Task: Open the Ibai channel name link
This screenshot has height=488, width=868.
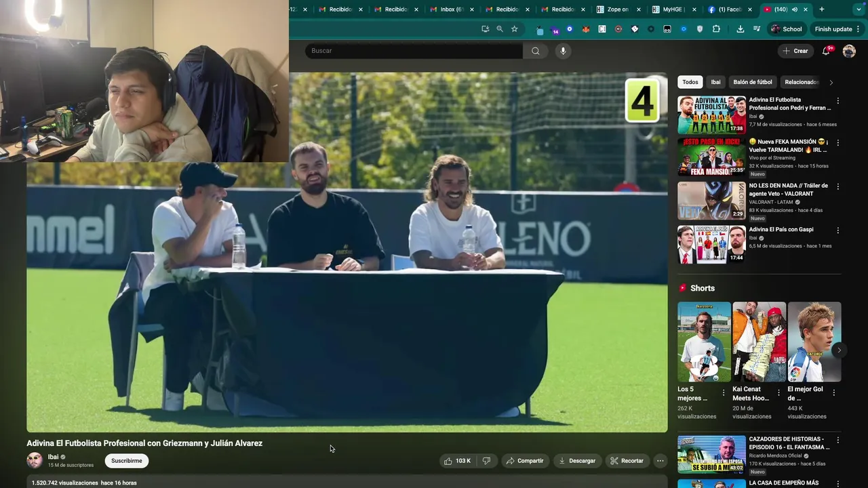Action: (53, 457)
